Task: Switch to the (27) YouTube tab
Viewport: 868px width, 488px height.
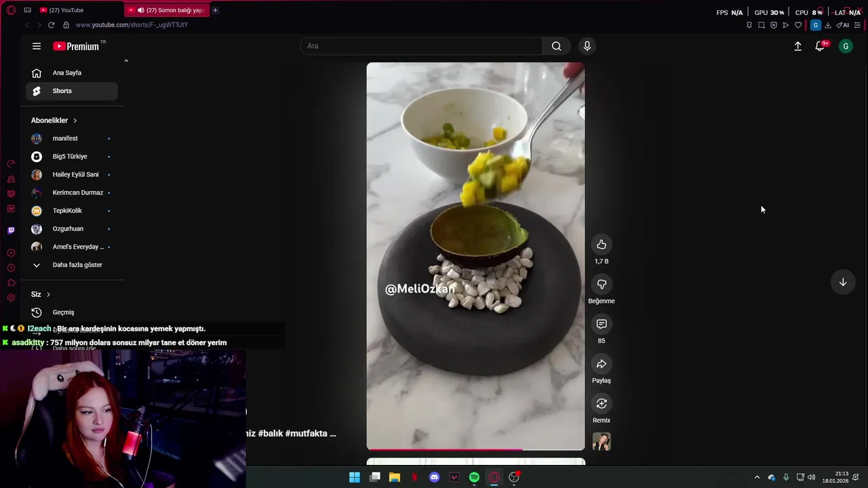Action: point(80,10)
